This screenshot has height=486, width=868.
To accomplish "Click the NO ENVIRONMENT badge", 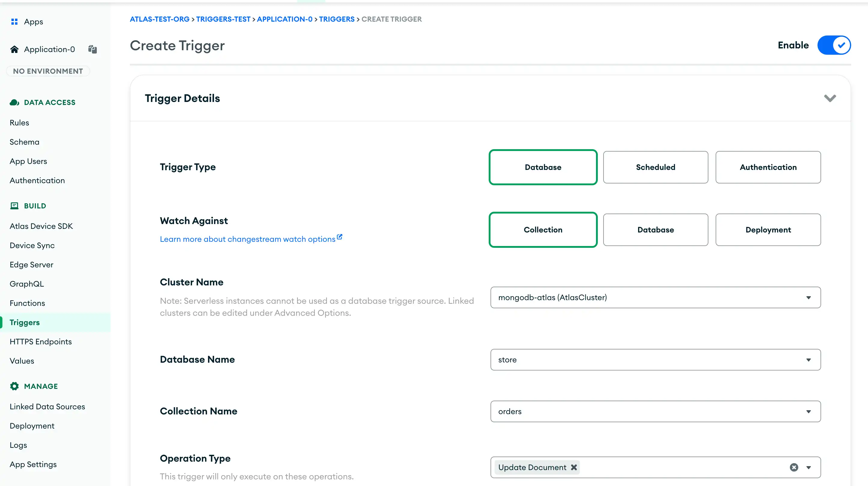I will click(x=48, y=71).
